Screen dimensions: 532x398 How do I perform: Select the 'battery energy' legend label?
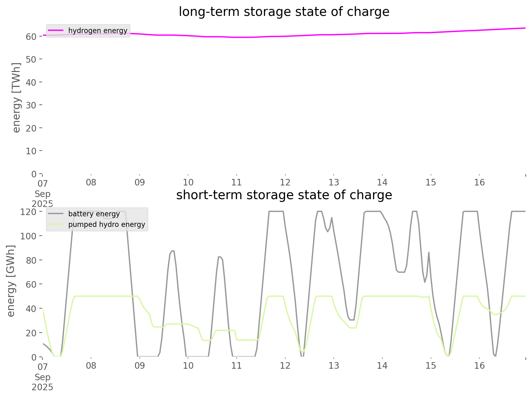(94, 214)
